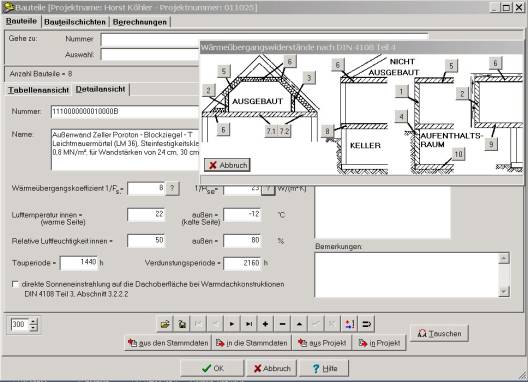Click Bemerkungen scrollbar down arrow

click(503, 291)
